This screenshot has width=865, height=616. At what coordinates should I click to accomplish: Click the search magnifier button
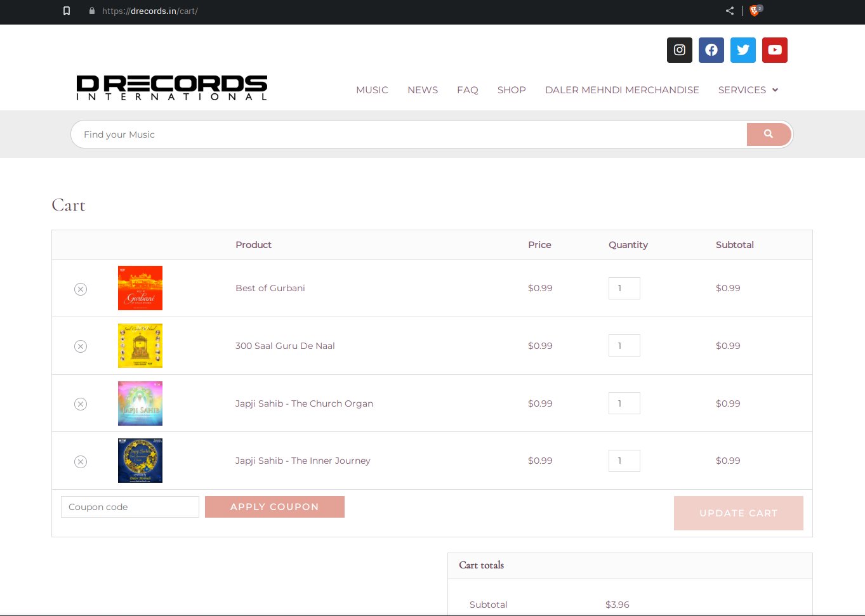769,134
